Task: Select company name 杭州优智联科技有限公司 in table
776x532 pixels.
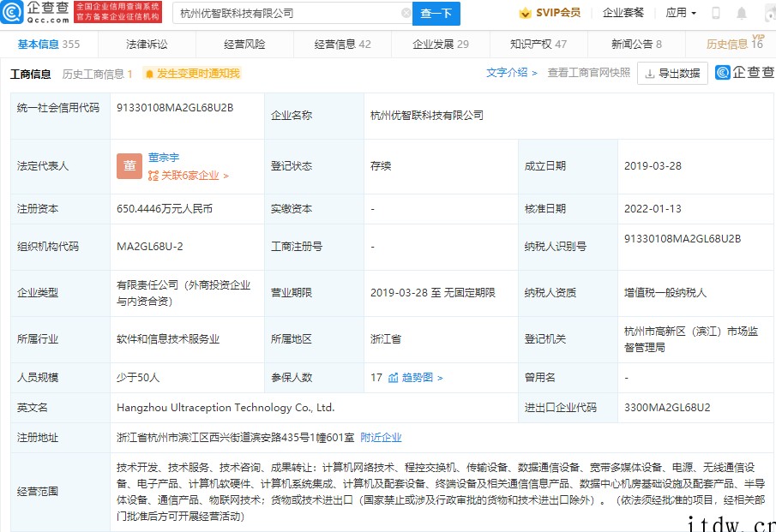Action: [427, 116]
